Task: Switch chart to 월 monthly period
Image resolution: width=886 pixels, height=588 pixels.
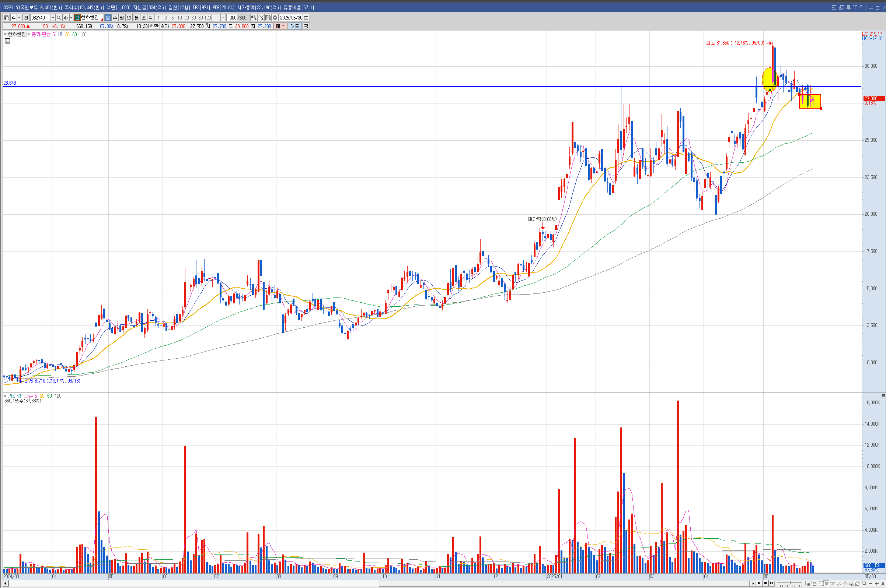Action: click(x=122, y=18)
